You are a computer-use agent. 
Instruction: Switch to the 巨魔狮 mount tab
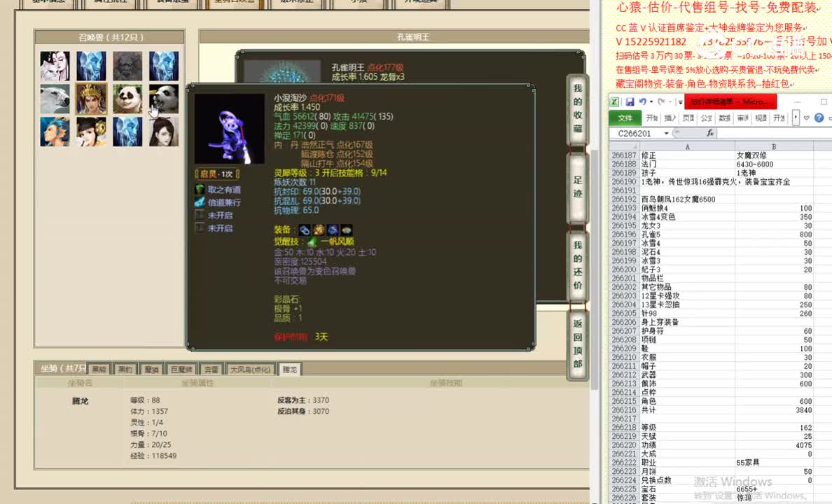pyautogui.click(x=181, y=369)
